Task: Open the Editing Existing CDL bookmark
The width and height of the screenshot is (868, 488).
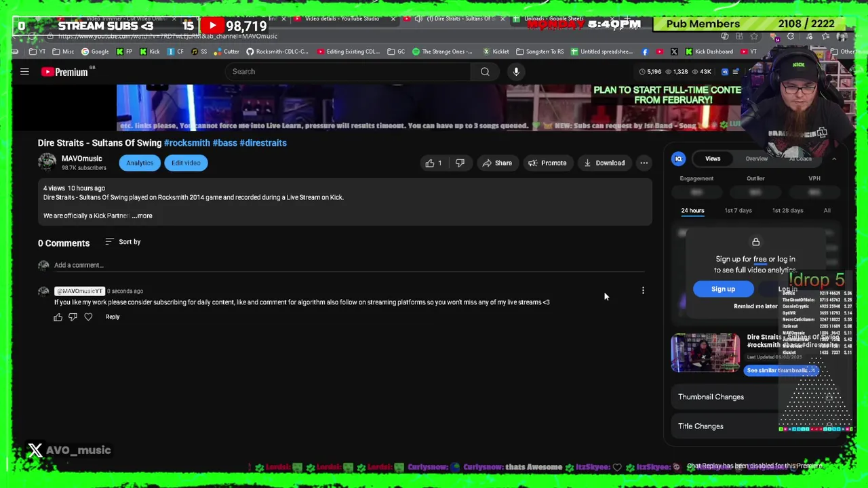Action: [x=348, y=52]
